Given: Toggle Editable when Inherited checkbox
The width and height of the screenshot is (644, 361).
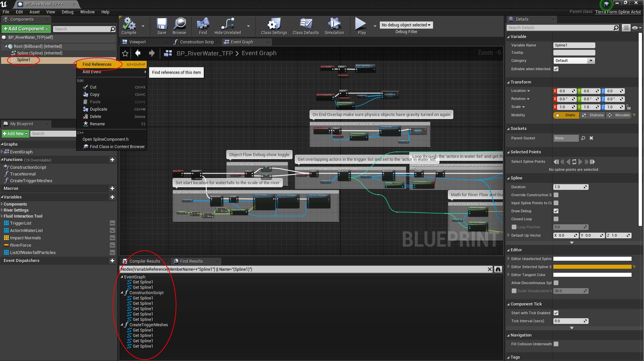Looking at the screenshot, I should point(556,69).
